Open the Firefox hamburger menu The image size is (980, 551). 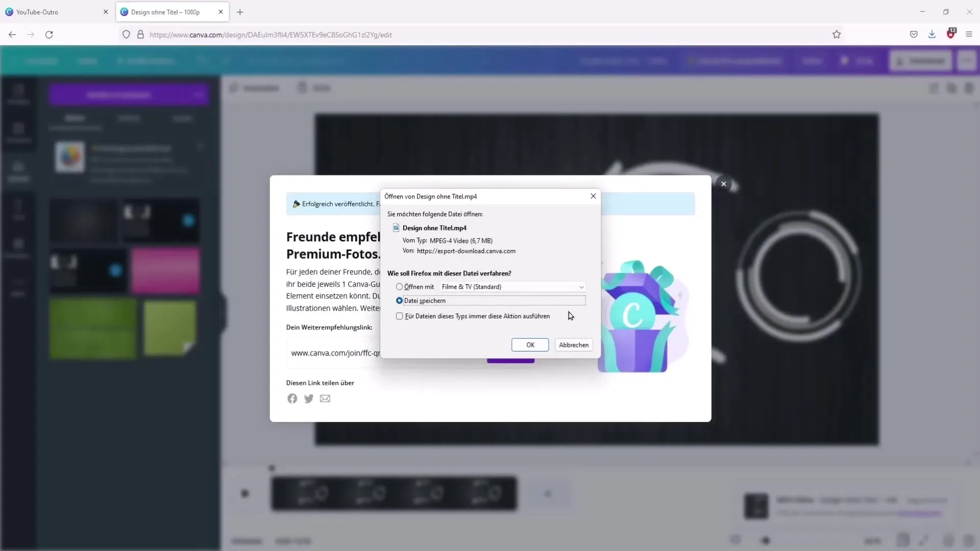click(969, 35)
